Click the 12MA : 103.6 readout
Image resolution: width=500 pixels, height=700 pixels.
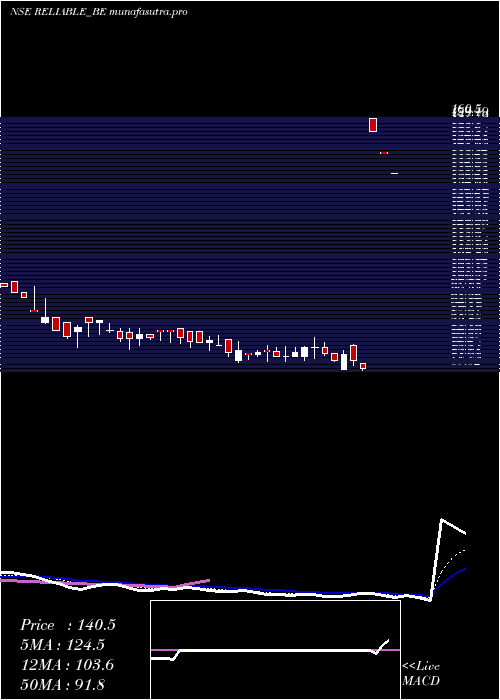67,665
